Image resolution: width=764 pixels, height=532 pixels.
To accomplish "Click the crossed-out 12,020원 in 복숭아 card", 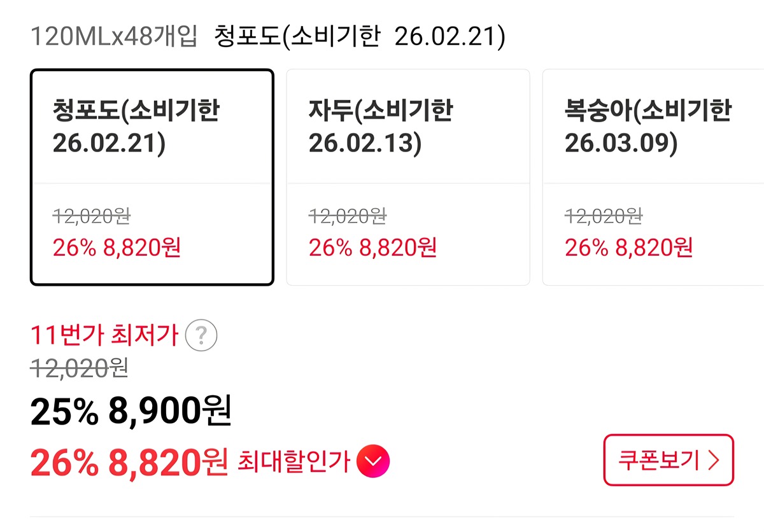I will (604, 216).
